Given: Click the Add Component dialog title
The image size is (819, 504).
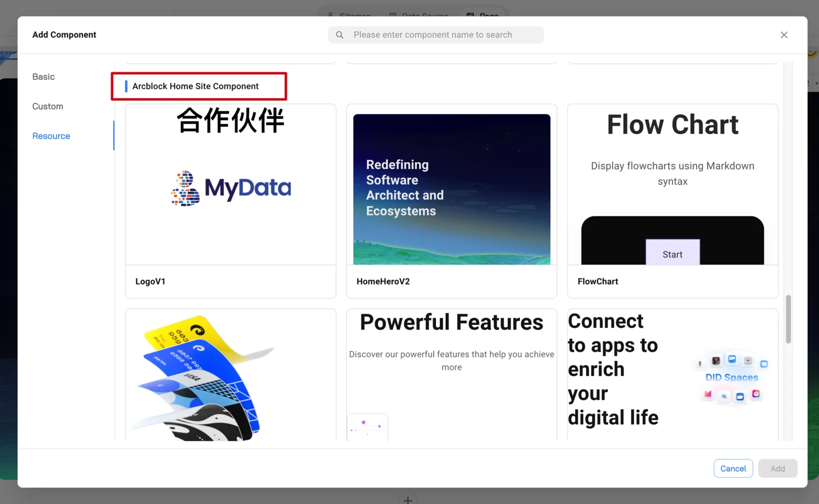Looking at the screenshot, I should (64, 35).
